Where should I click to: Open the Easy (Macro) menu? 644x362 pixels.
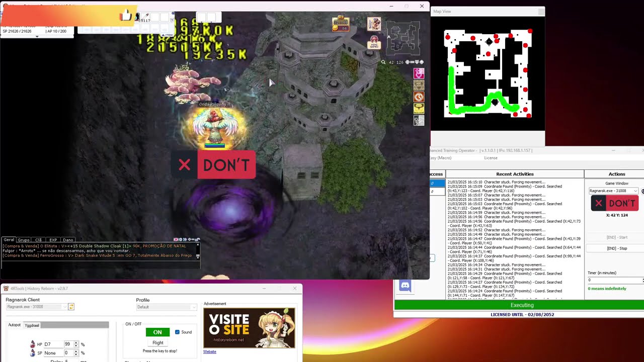(x=440, y=158)
